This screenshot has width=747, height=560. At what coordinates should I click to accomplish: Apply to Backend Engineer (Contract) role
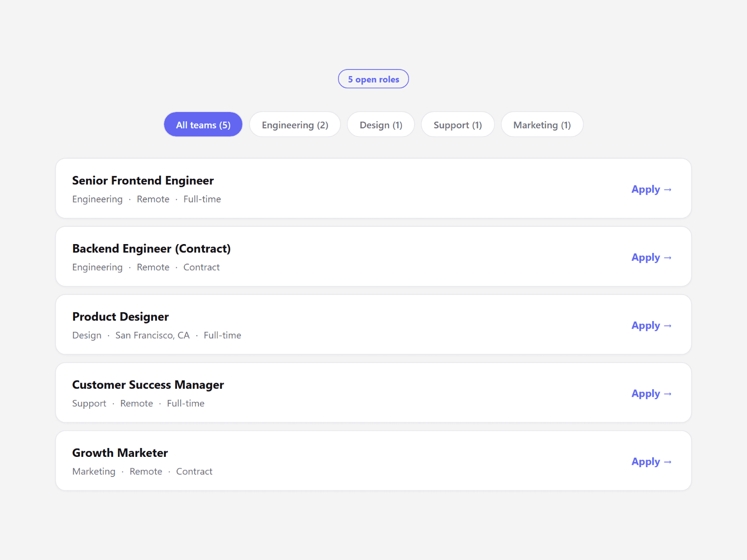point(651,257)
